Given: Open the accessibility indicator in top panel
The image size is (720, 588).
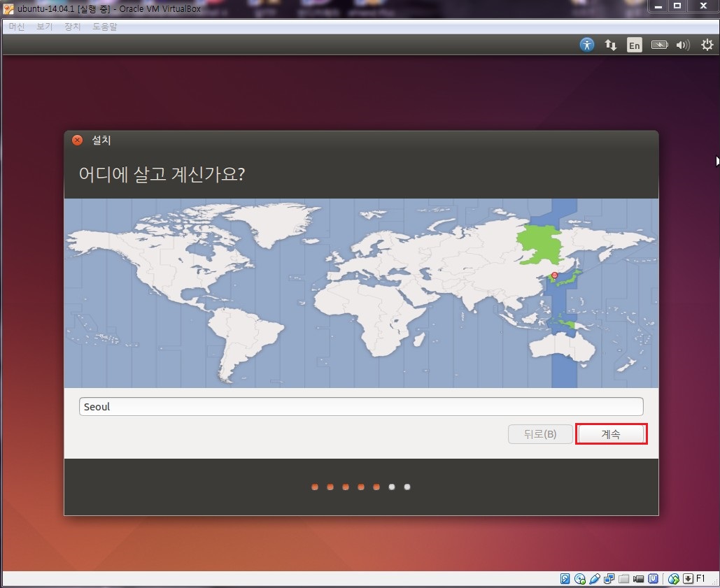Looking at the screenshot, I should click(x=587, y=45).
